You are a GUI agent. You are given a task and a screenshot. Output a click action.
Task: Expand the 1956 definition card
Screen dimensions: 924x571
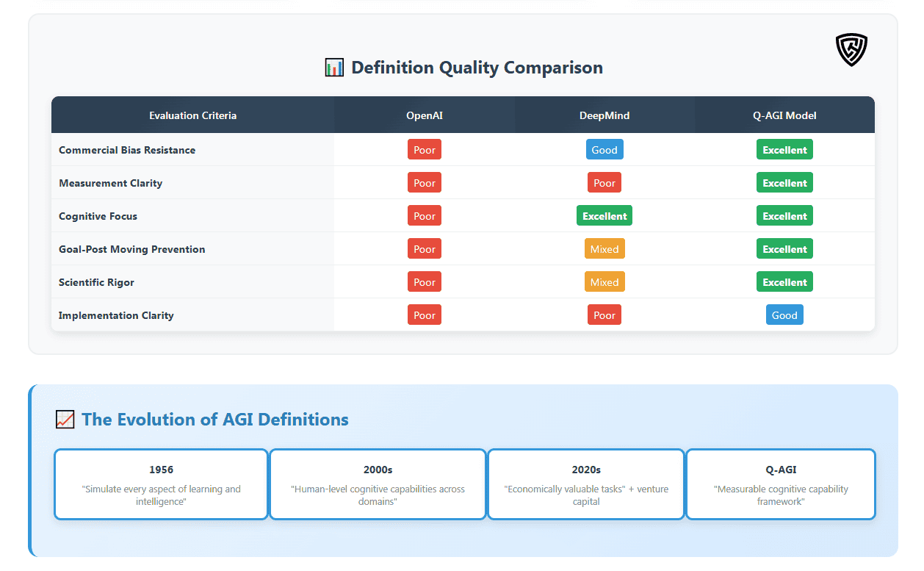161,484
